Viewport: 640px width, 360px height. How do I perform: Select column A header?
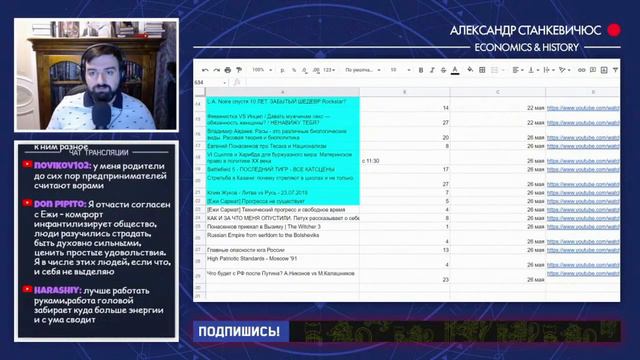coord(282,92)
